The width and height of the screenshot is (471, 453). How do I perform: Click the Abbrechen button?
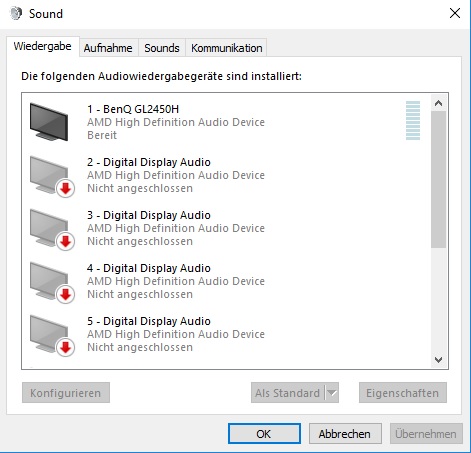[345, 434]
